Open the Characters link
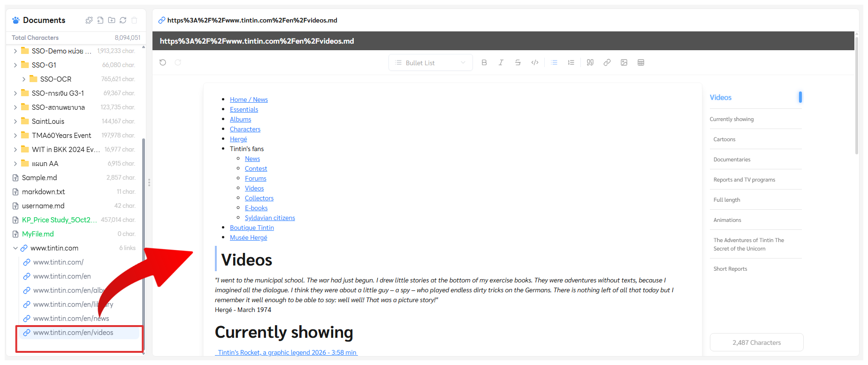This screenshot has width=868, height=365. click(x=245, y=129)
